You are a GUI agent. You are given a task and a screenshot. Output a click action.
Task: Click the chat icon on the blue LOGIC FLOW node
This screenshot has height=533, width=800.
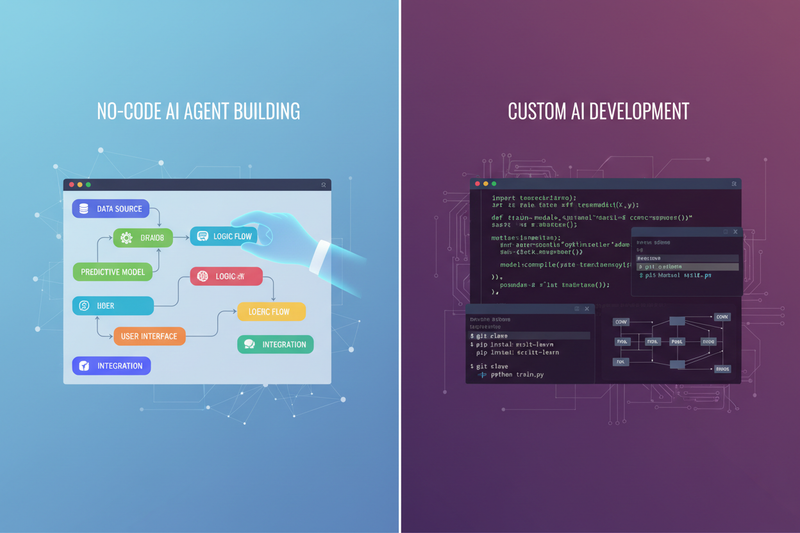[203, 236]
